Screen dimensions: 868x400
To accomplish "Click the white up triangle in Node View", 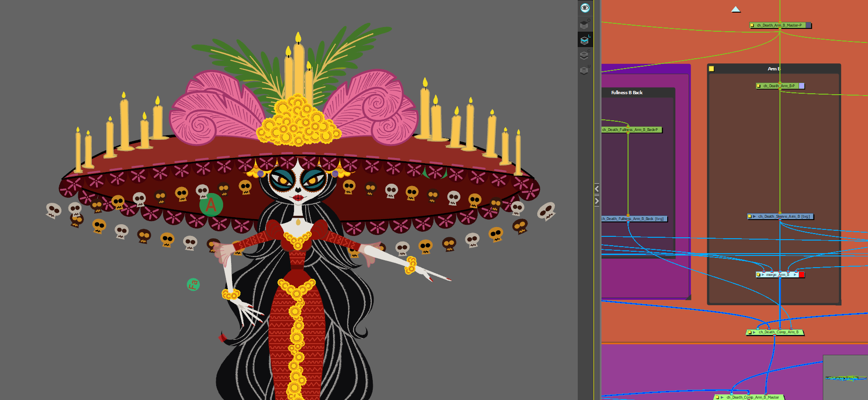I will 736,9.
